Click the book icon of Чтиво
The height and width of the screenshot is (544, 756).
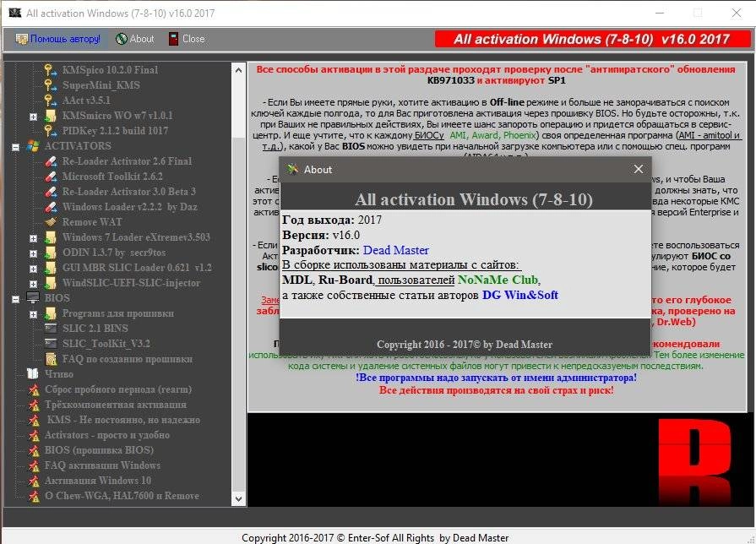(33, 374)
